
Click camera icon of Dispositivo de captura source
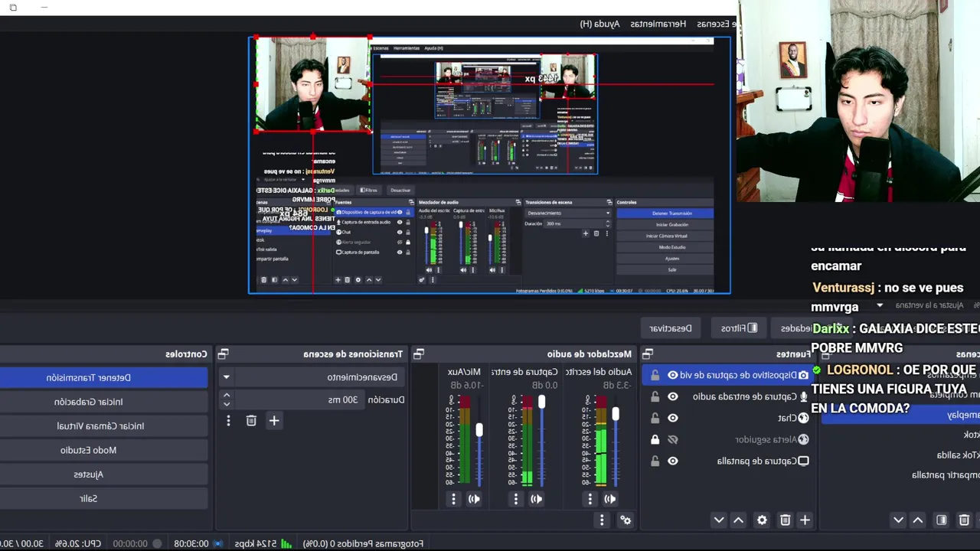pyautogui.click(x=803, y=375)
